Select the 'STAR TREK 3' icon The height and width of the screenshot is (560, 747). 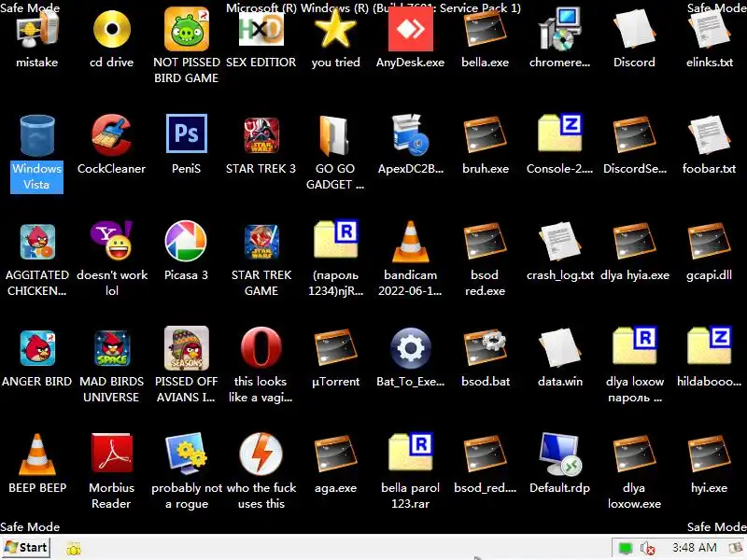click(261, 135)
